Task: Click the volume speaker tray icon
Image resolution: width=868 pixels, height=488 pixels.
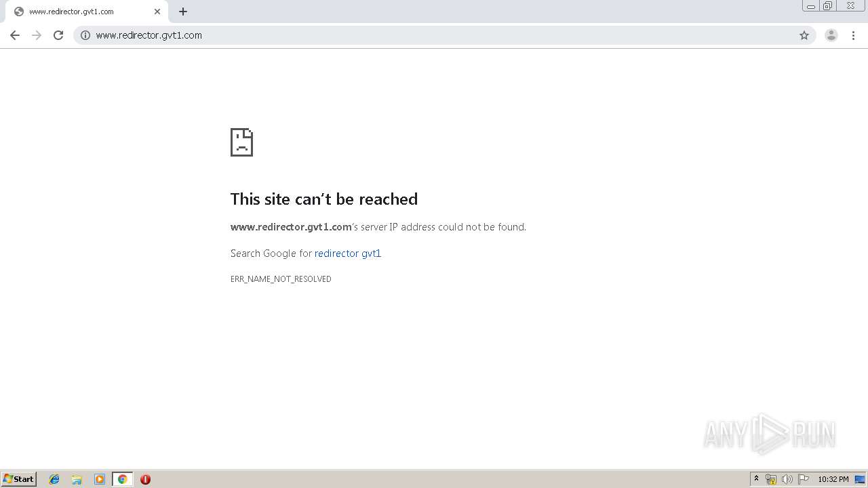Action: (787, 479)
